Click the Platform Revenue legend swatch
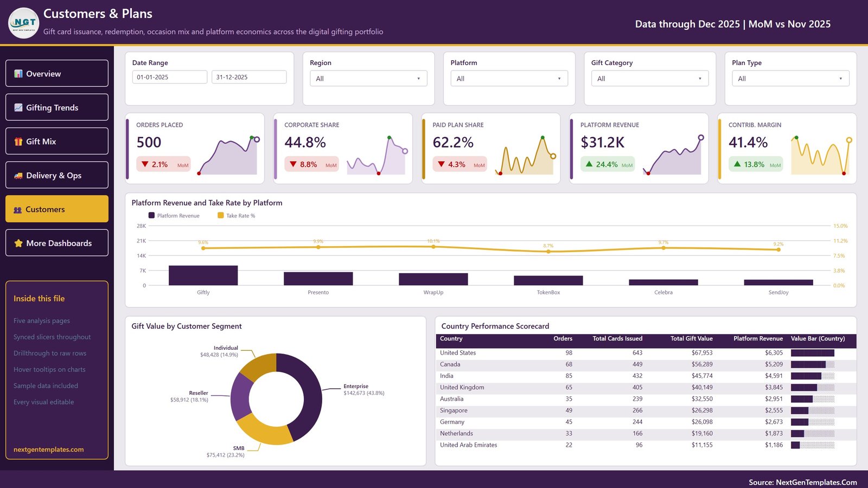Viewport: 868px width, 488px height. pyautogui.click(x=151, y=215)
